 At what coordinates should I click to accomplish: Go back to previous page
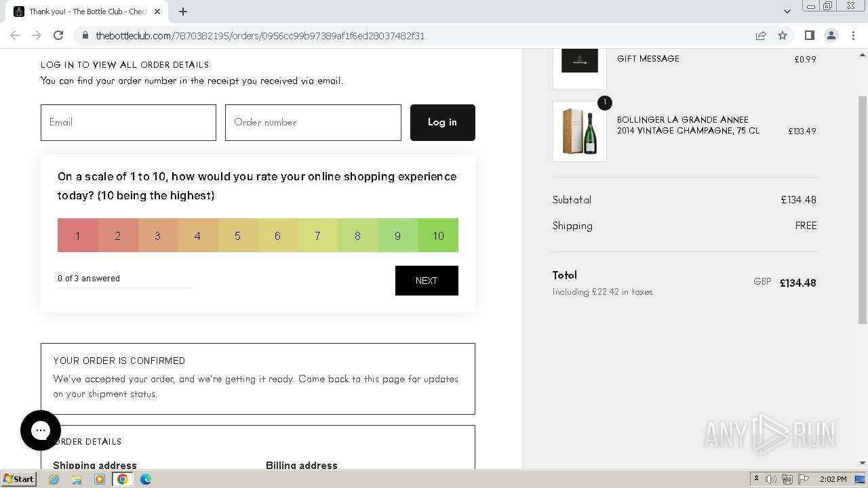15,35
